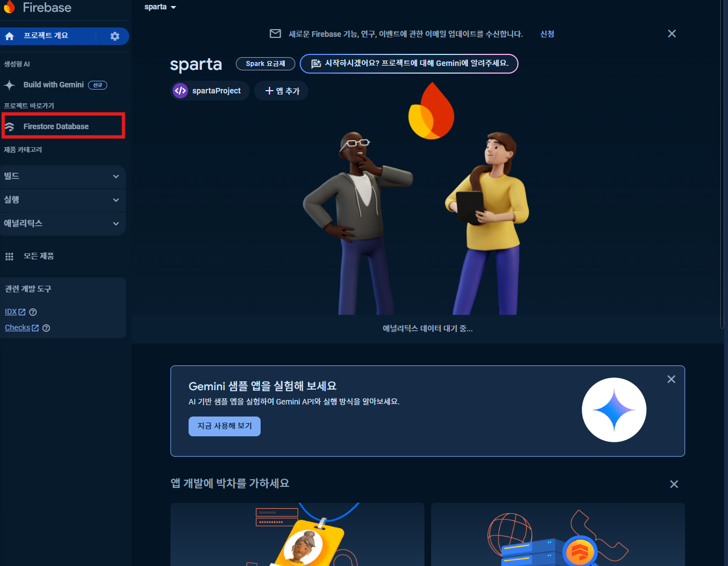Click the external link icon beside Checks
Image resolution: width=728 pixels, height=566 pixels.
35,328
